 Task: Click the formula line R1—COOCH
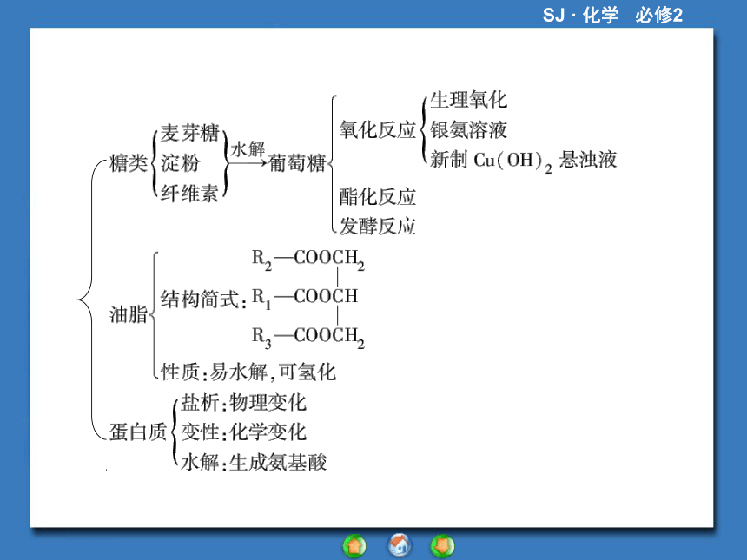tap(305, 299)
